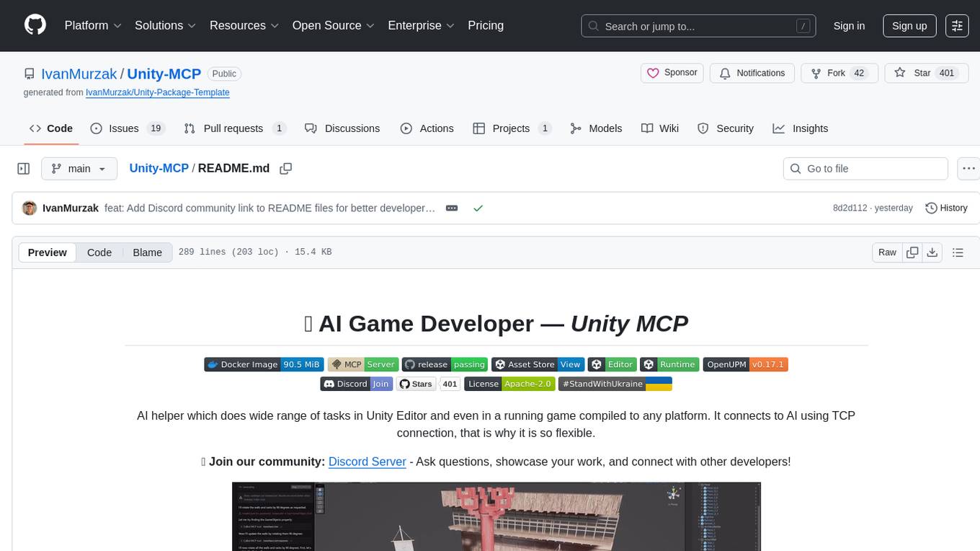This screenshot has width=980, height=551.
Task: Copy the README.md file path
Action: (x=286, y=168)
